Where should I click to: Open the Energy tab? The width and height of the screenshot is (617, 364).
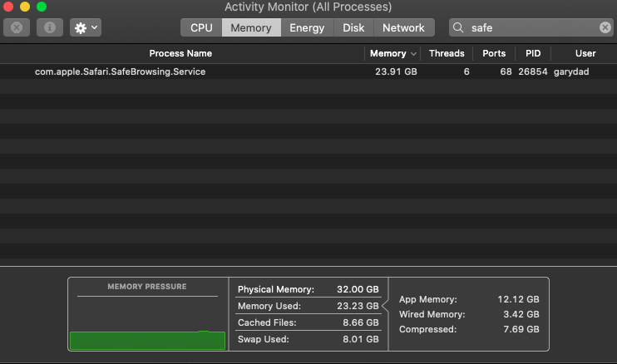tap(307, 27)
